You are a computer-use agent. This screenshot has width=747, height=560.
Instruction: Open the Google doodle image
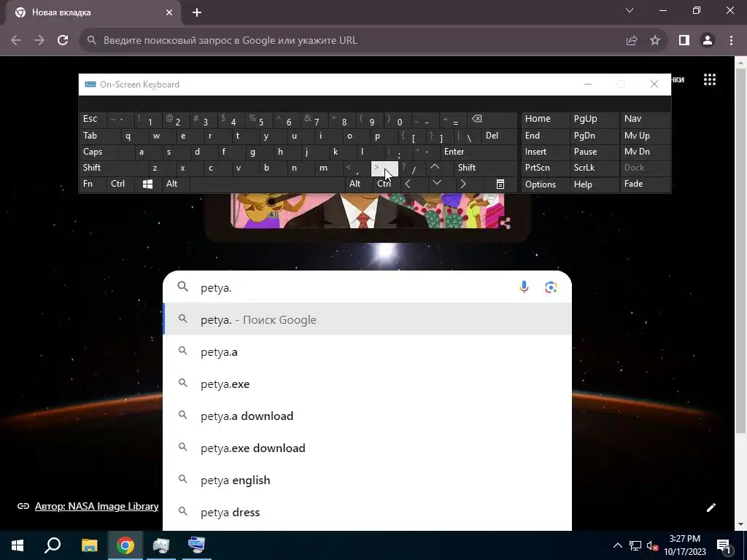pyautogui.click(x=367, y=211)
